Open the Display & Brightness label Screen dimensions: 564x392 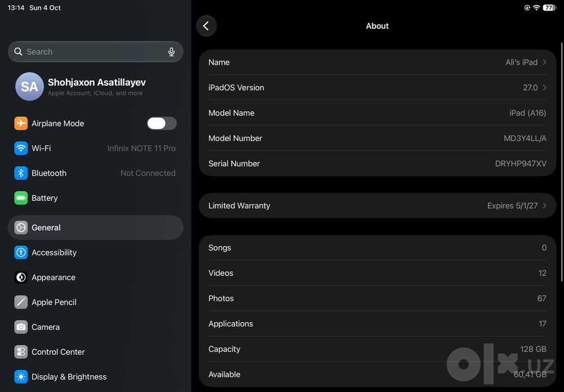69,377
